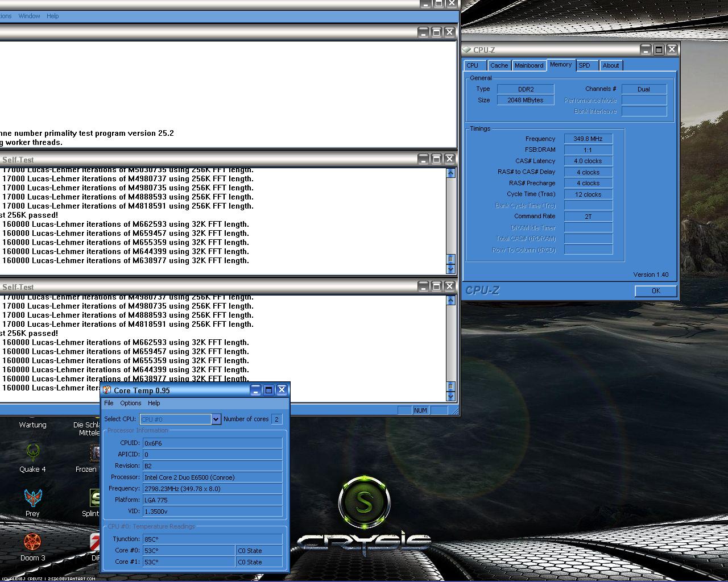Click OK button in CPU-Z
Screen dimensions: 728x582
coord(656,290)
